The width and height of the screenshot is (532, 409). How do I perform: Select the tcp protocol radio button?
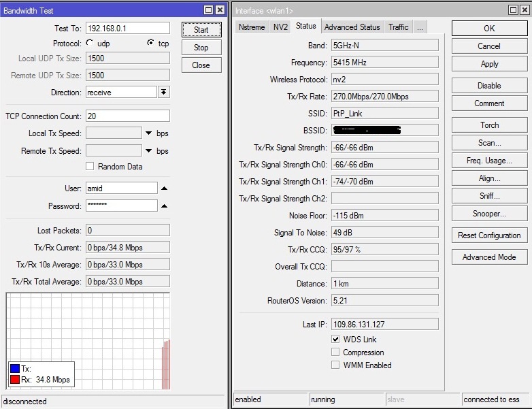click(150, 43)
